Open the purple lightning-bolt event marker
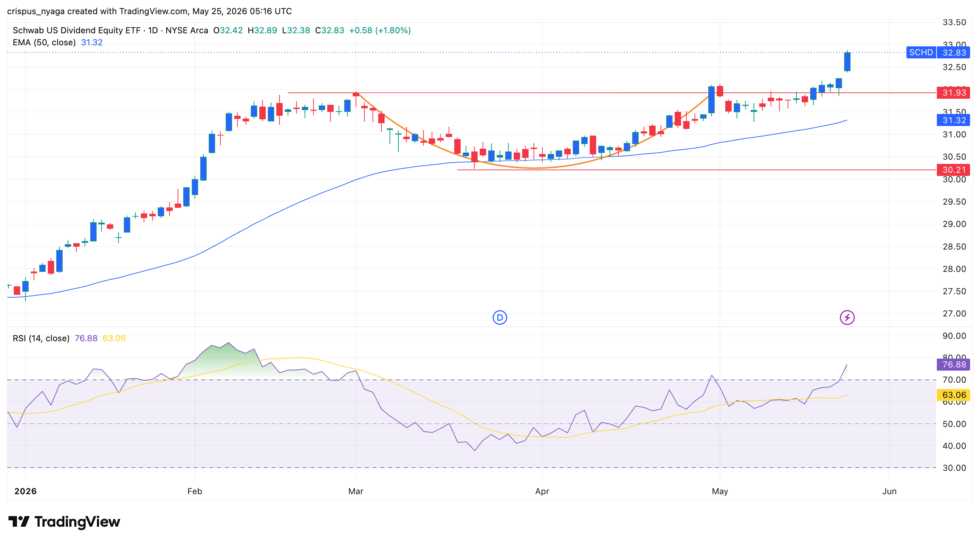Screen dimensions: 980x543 click(847, 318)
